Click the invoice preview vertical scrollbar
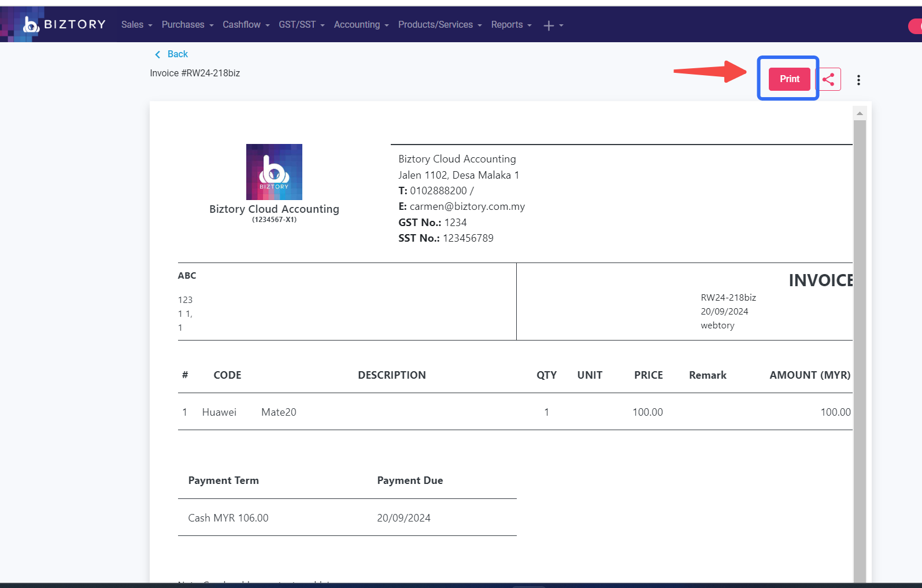922x588 pixels. coord(860,350)
